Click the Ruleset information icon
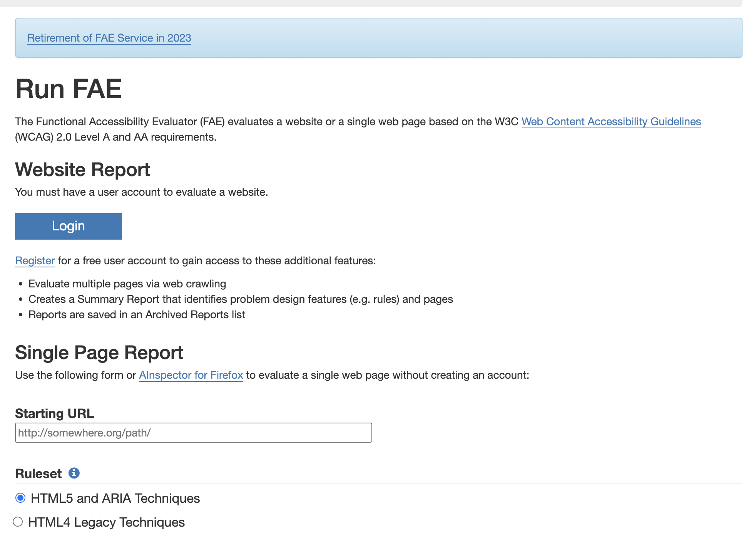Screen dimensions: 756x554 74,473
